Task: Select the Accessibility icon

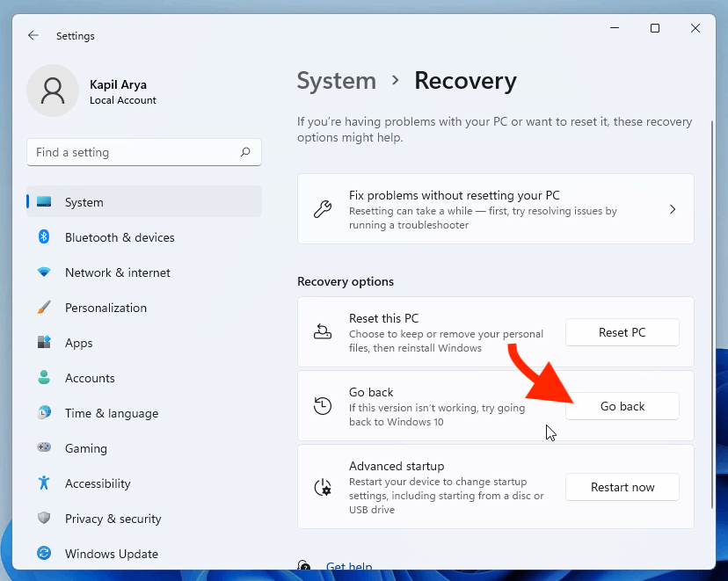Action: coord(44,483)
